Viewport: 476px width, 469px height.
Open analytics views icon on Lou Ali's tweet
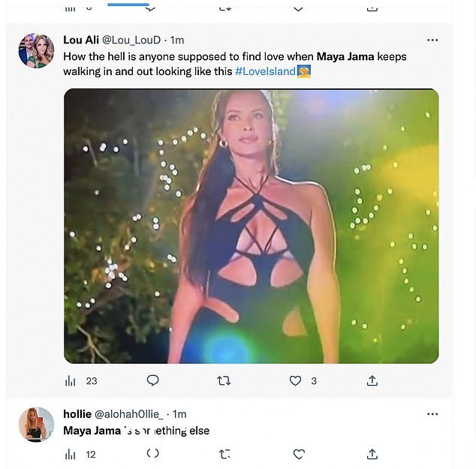point(70,380)
